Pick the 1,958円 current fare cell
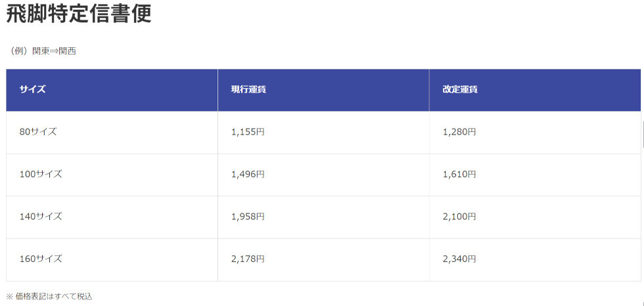This screenshot has width=644, height=306. tap(248, 216)
